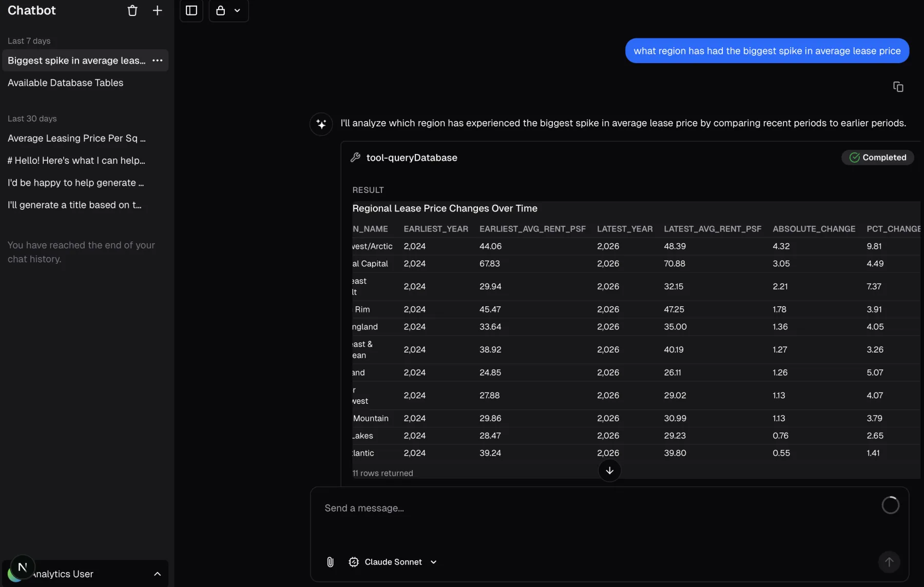Open options for Biggest spike chat

[158, 61]
